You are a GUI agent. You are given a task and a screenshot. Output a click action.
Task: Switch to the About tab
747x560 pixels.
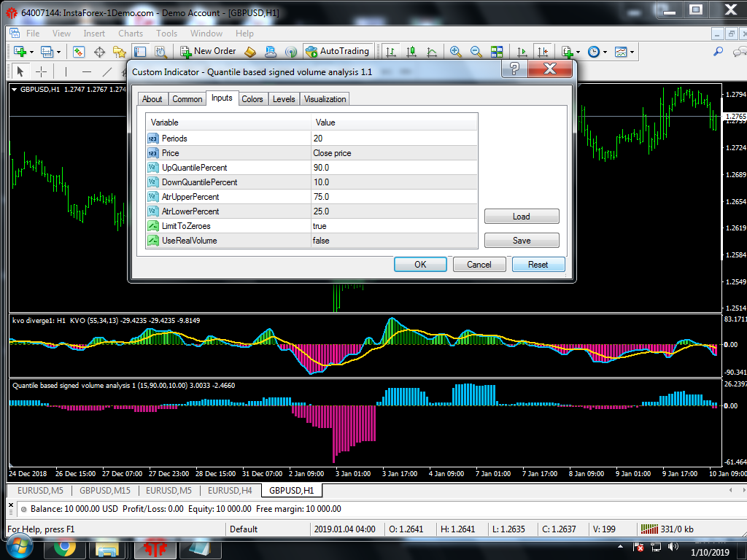coord(152,99)
